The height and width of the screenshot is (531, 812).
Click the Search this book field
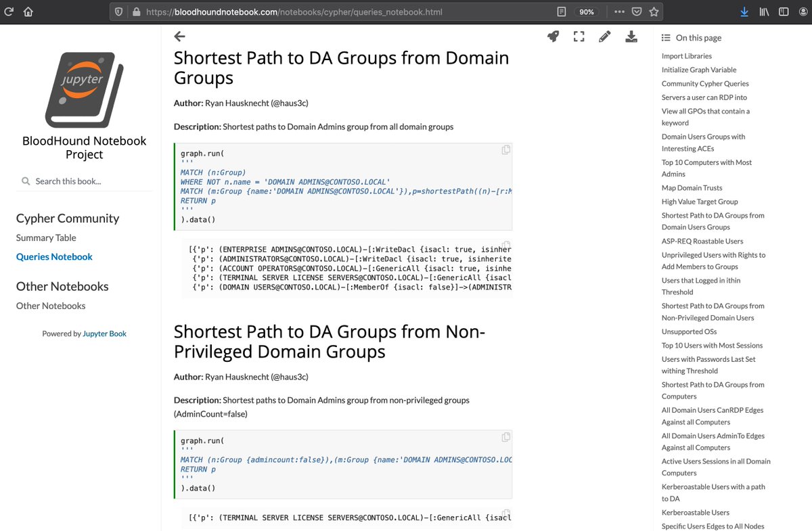tap(85, 181)
